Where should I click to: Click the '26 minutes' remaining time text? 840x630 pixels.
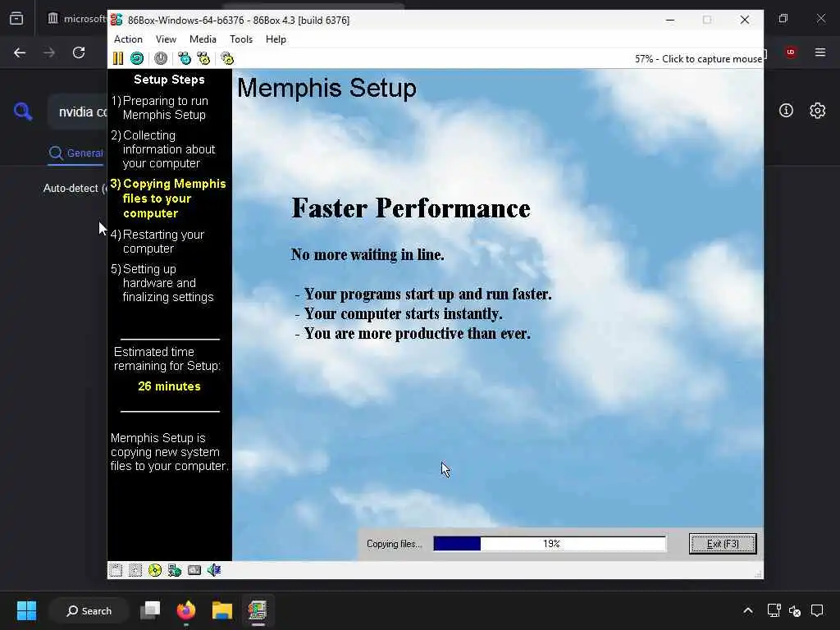pyautogui.click(x=169, y=386)
